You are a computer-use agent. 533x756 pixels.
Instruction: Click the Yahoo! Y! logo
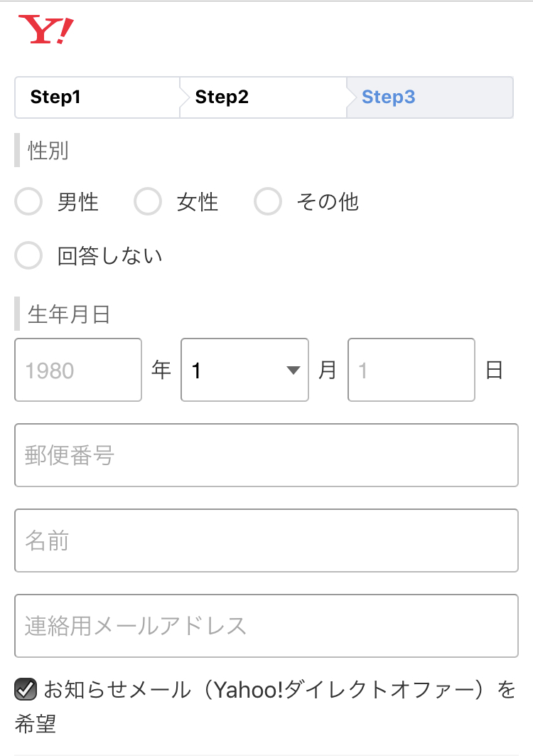tap(45, 29)
